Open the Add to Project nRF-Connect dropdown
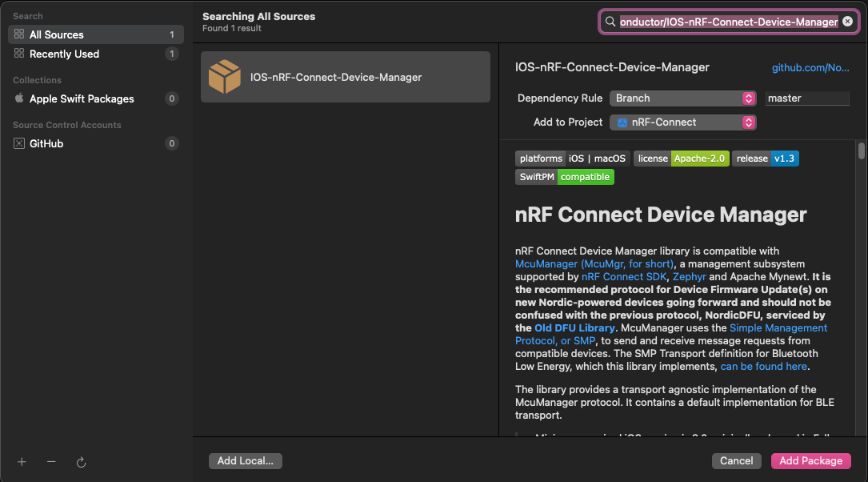 click(682, 123)
